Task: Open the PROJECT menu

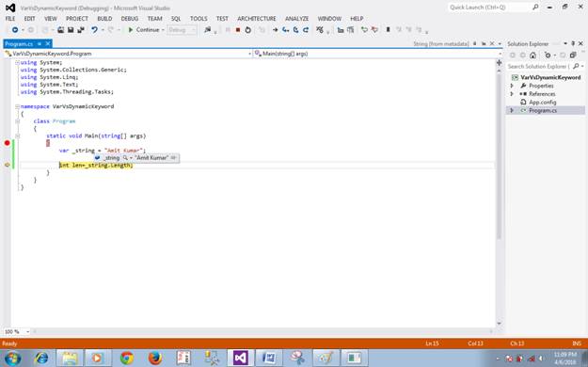Action: [77, 19]
